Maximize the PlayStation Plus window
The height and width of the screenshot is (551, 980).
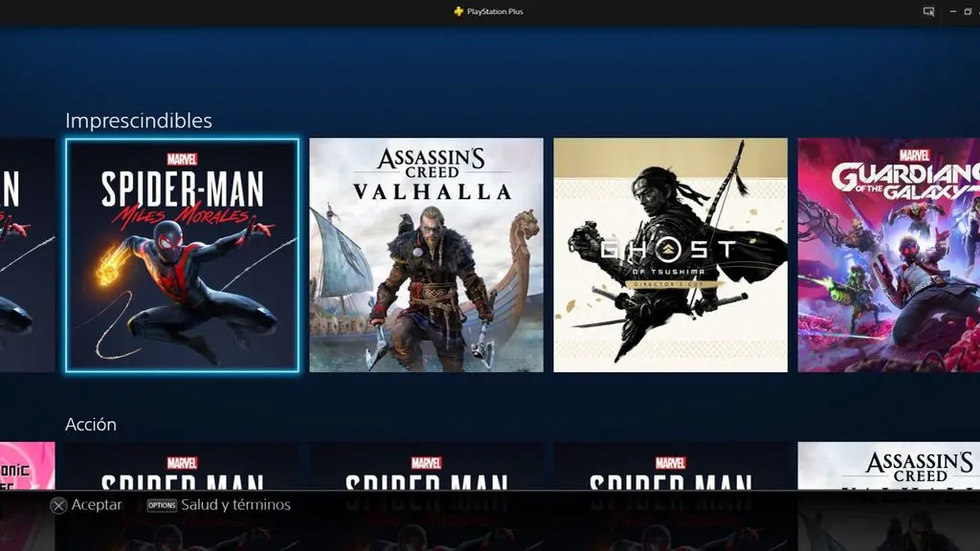(x=969, y=11)
